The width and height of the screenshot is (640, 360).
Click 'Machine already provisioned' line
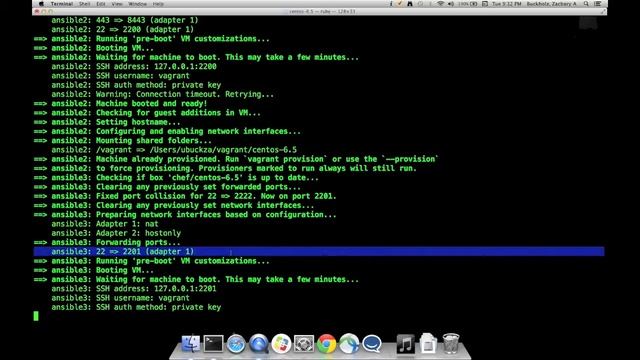click(x=236, y=159)
